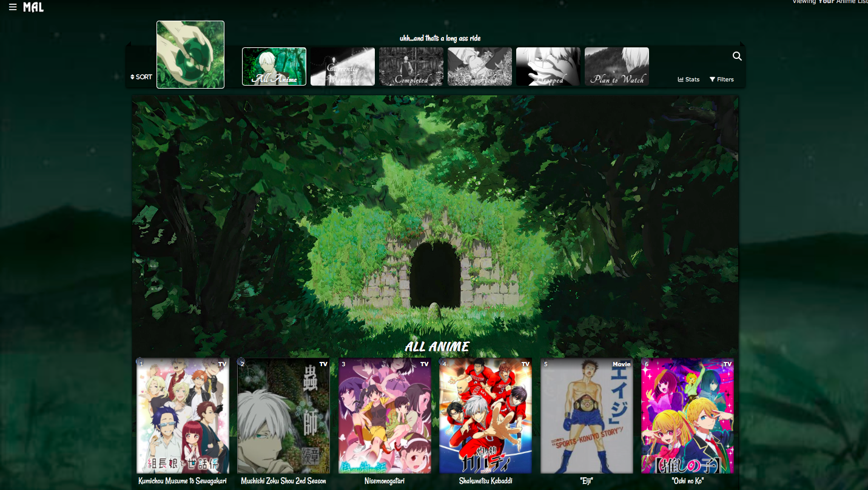Switch to the Completed tab

coord(411,67)
